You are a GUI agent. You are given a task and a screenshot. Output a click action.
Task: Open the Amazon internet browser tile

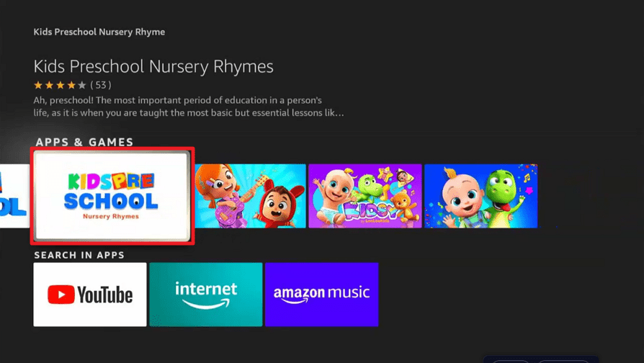[206, 295]
